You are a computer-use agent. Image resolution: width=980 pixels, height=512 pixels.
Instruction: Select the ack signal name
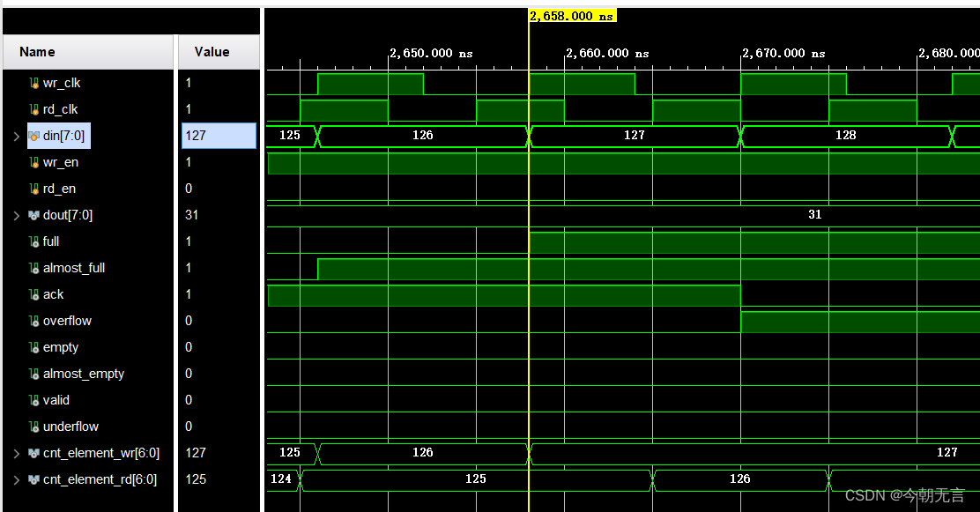pyautogui.click(x=53, y=294)
